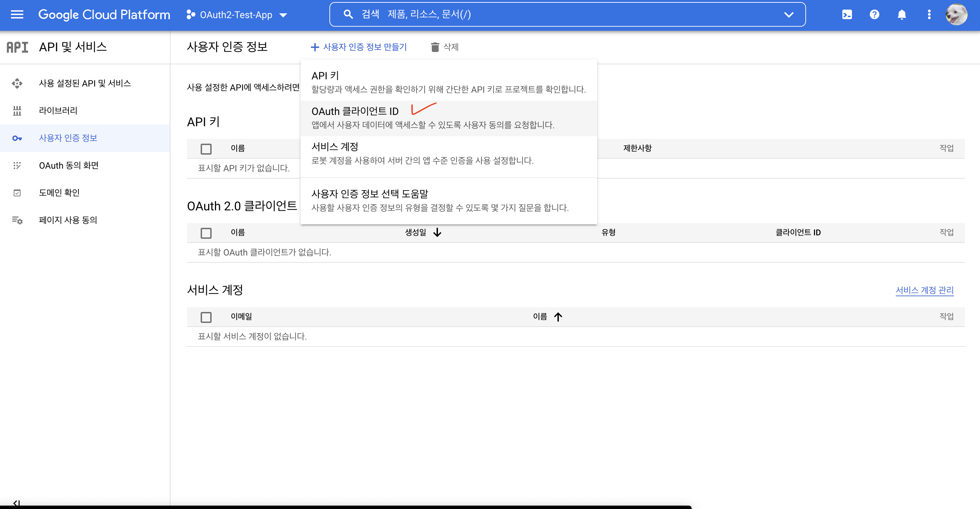This screenshot has width=980, height=509.
Task: Open the OAuth2-Test-App project selector dropdown
Action: (236, 15)
